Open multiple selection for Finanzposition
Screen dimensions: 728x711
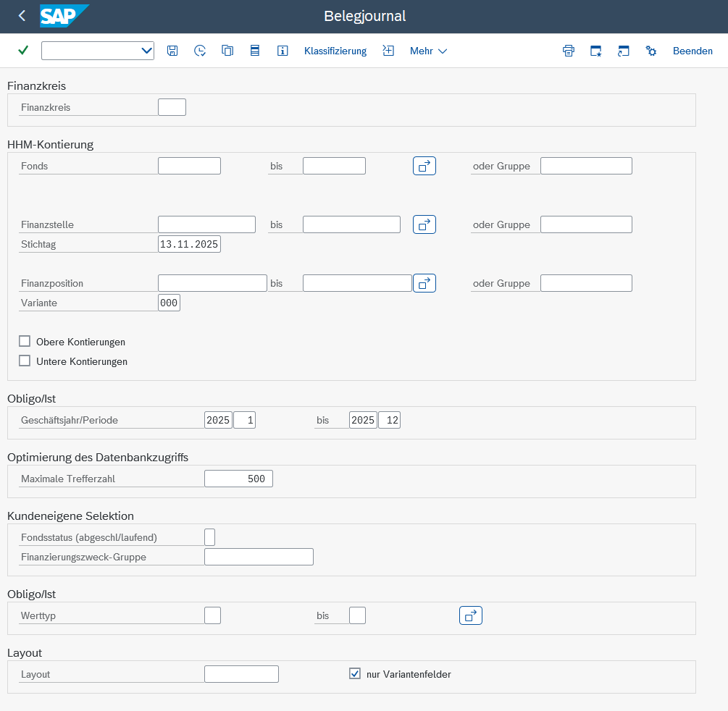424,283
